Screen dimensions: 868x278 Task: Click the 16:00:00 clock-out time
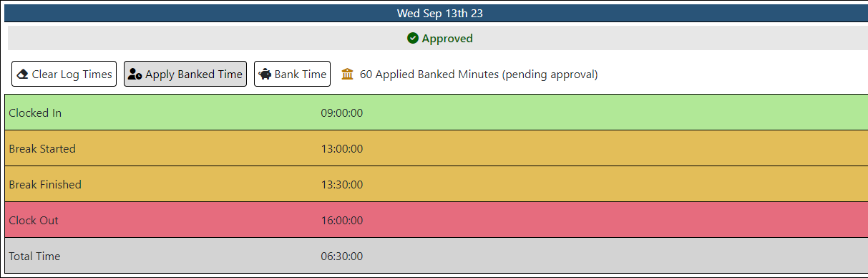click(342, 221)
